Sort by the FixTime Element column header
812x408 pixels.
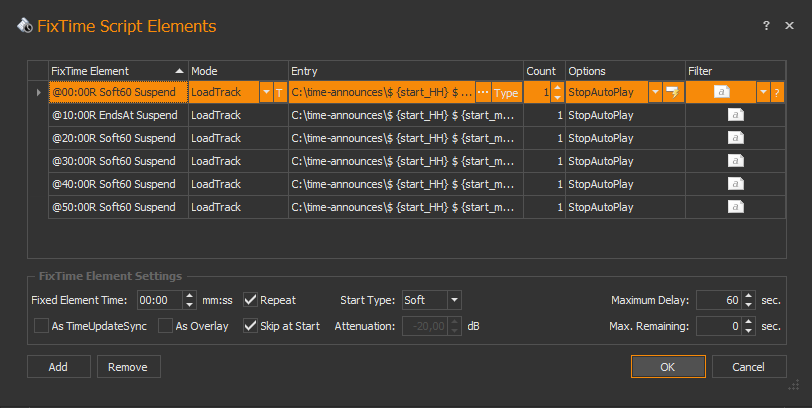[117, 71]
